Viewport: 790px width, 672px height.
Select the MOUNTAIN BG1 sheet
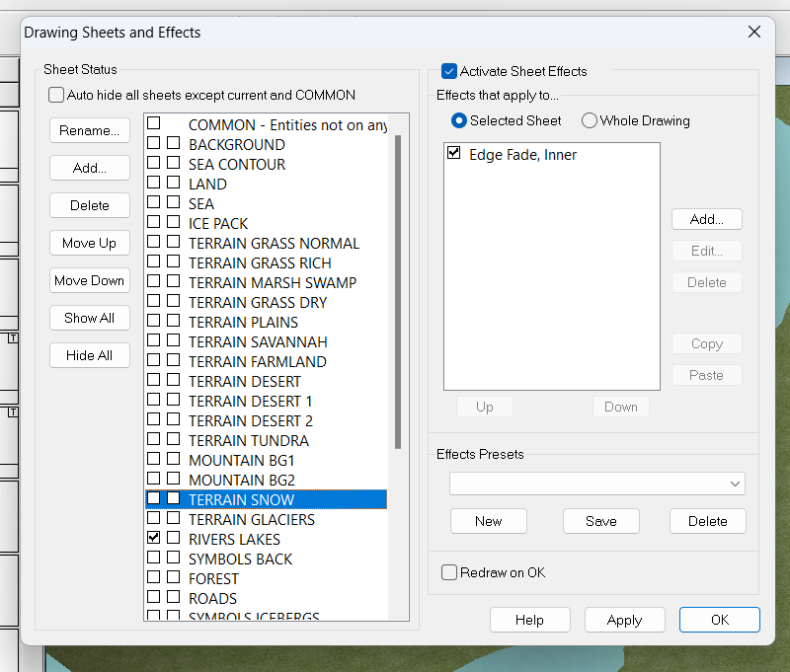coord(241,460)
